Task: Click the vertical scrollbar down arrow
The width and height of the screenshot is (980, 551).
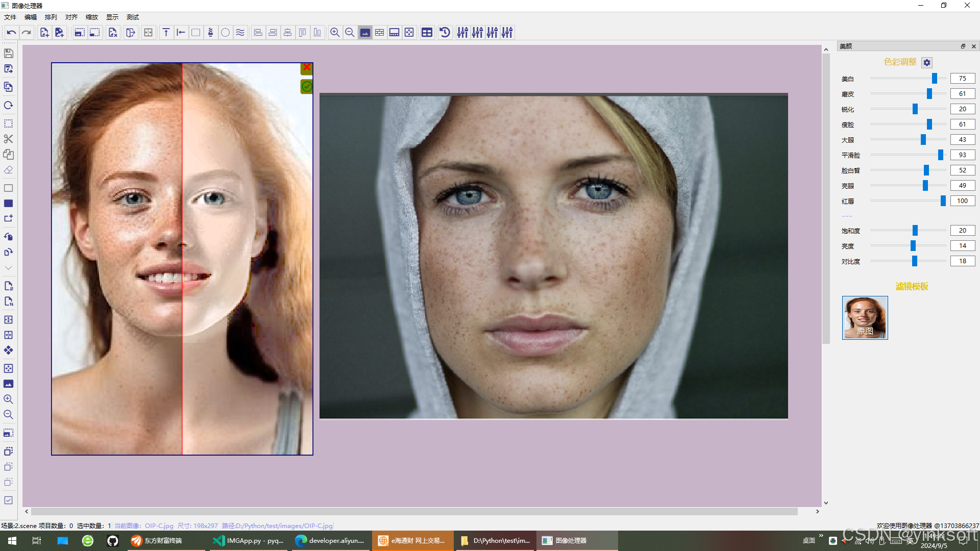Action: tap(826, 503)
